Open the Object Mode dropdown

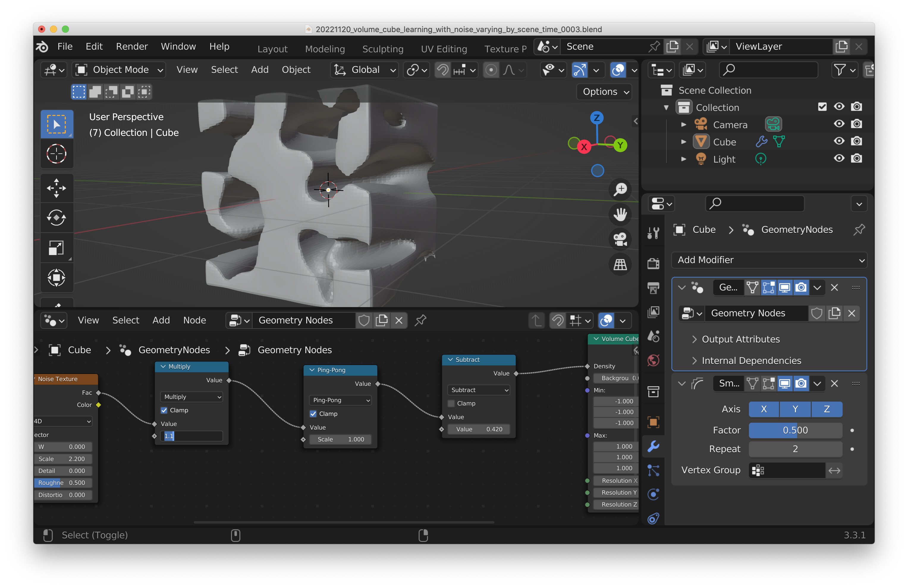click(119, 70)
